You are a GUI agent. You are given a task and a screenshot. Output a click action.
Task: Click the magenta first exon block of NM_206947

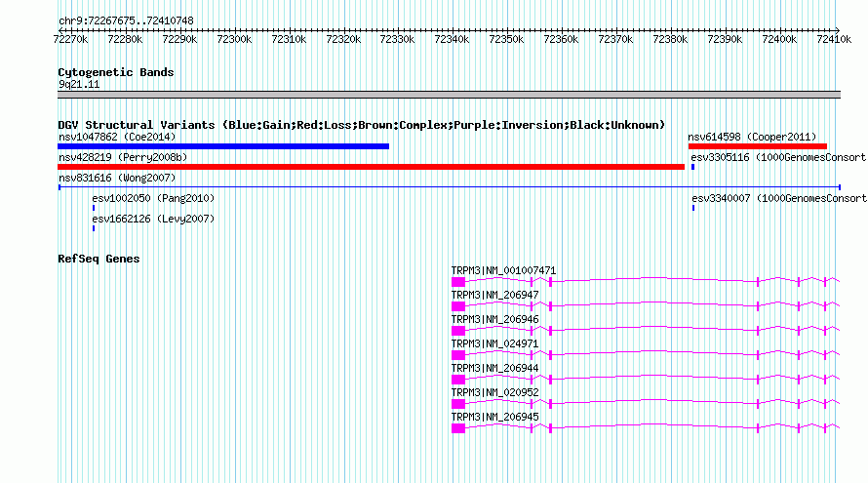coord(457,306)
